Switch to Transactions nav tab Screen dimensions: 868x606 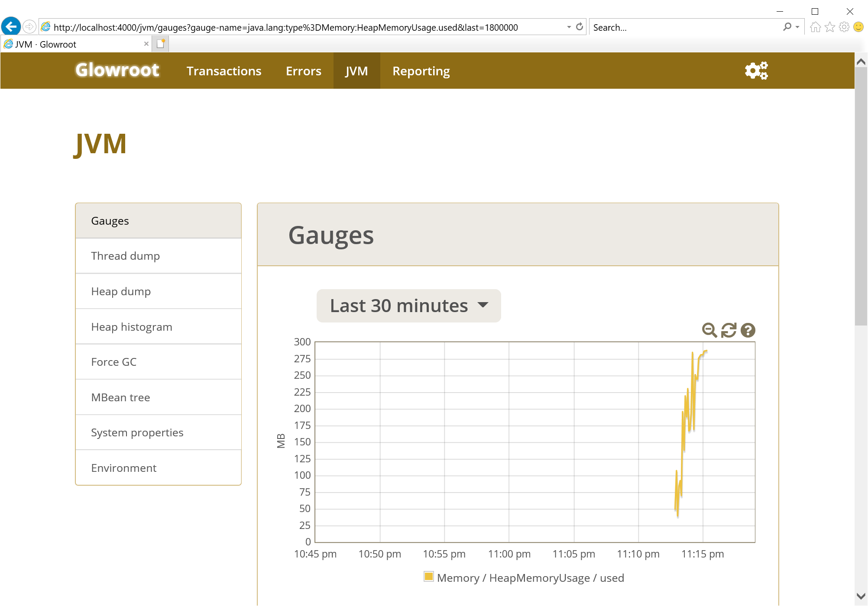click(x=224, y=71)
